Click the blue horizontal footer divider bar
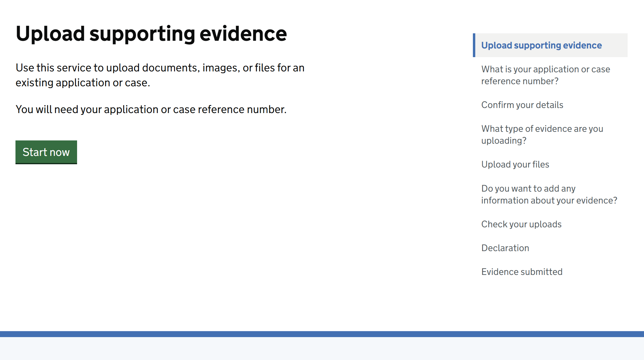The height and width of the screenshot is (360, 644). [x=322, y=334]
